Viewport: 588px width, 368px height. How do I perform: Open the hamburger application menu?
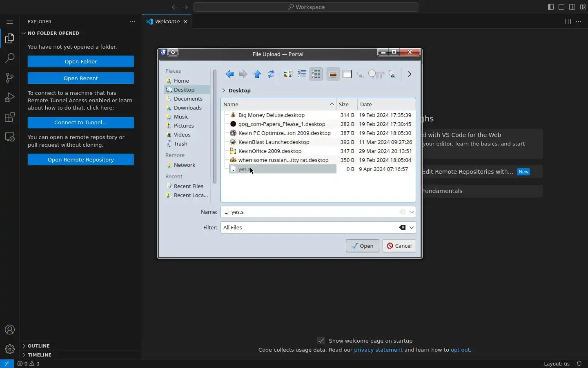click(10, 22)
